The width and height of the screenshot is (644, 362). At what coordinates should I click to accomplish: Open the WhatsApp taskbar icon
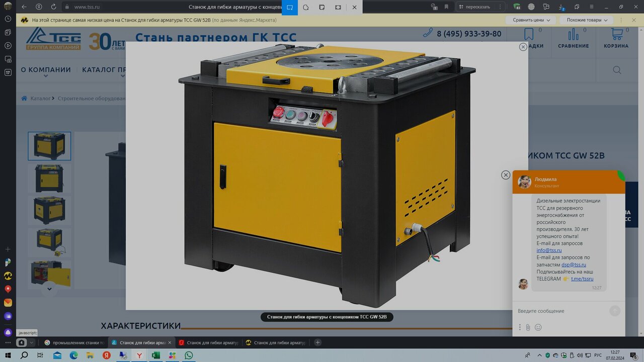coord(189,355)
